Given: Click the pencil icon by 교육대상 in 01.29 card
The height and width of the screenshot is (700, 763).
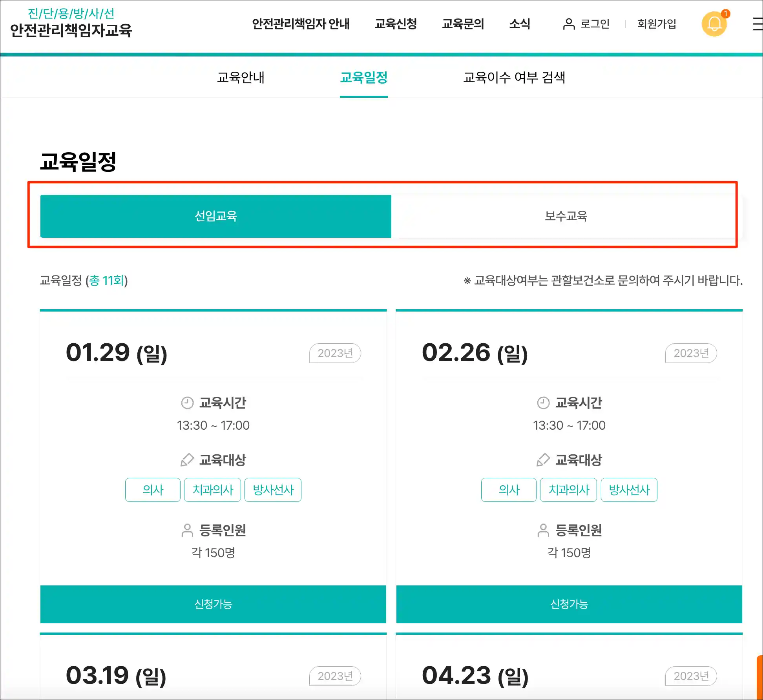Looking at the screenshot, I should (x=187, y=460).
